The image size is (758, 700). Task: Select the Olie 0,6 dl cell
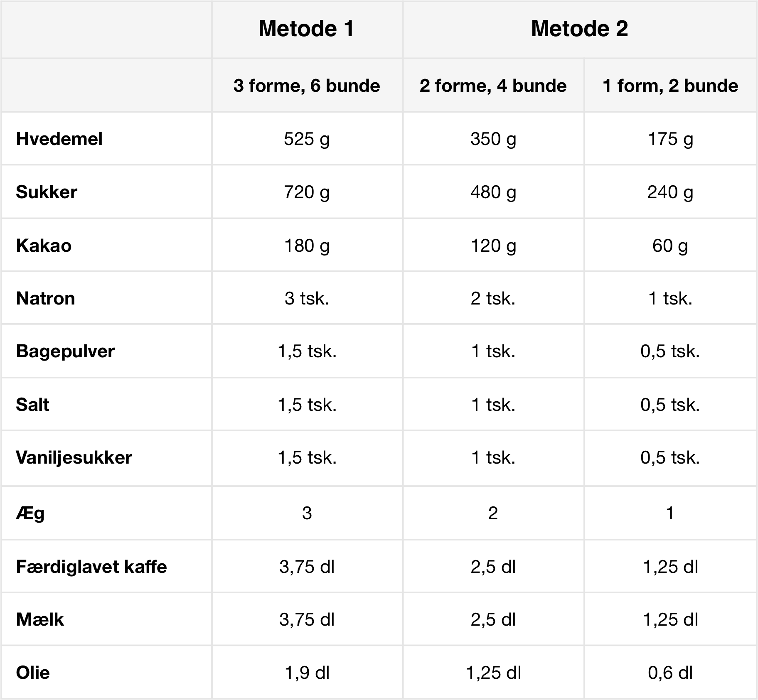pos(670,673)
